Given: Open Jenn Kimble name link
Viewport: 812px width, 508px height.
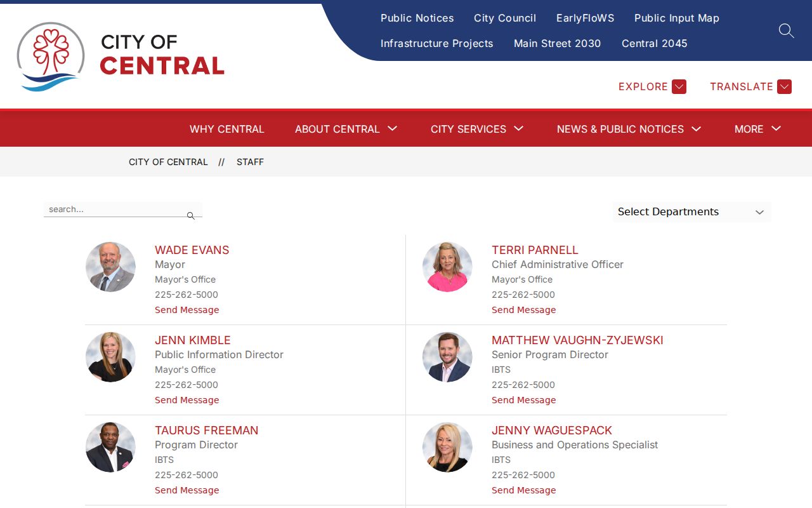Looking at the screenshot, I should (193, 340).
